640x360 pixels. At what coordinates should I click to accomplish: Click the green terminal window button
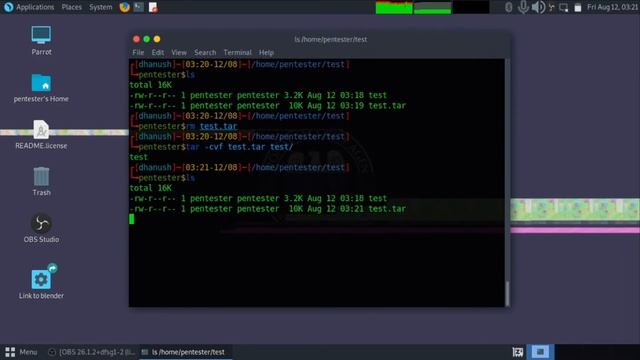tap(147, 39)
